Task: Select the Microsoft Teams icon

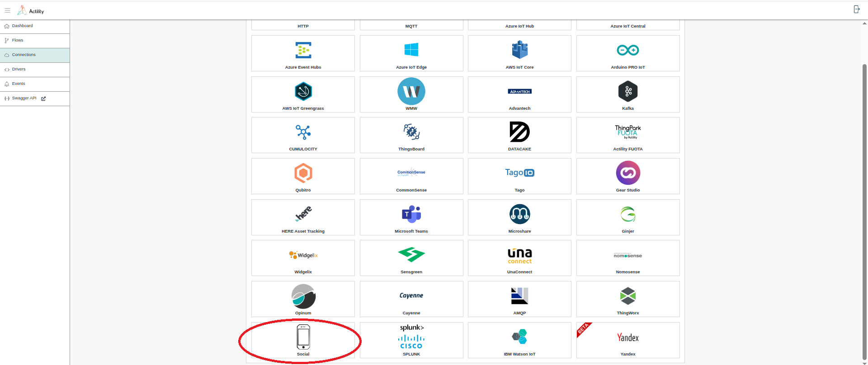Action: [411, 214]
